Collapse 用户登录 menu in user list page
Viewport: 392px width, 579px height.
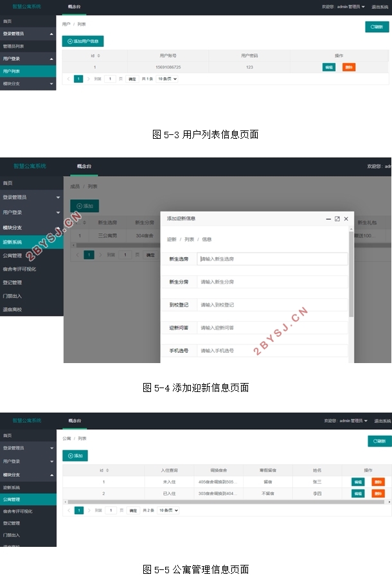28,58
